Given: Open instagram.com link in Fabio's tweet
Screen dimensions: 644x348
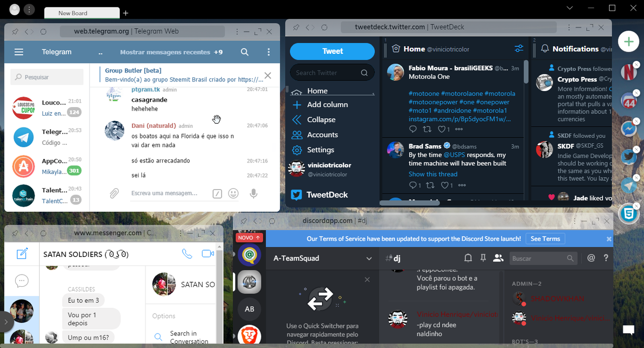Looking at the screenshot, I should (x=460, y=119).
